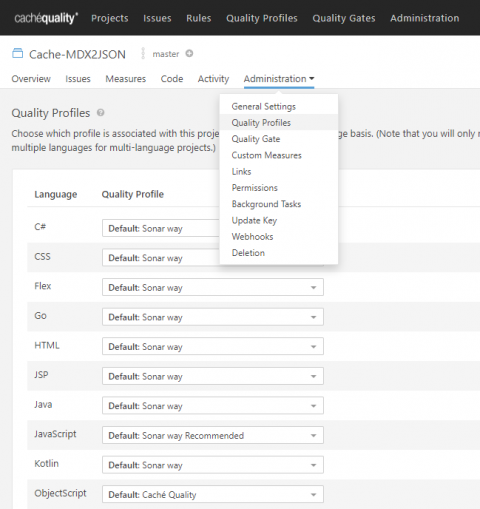Click the plus icon next to master
The height and width of the screenshot is (509, 480).
189,53
